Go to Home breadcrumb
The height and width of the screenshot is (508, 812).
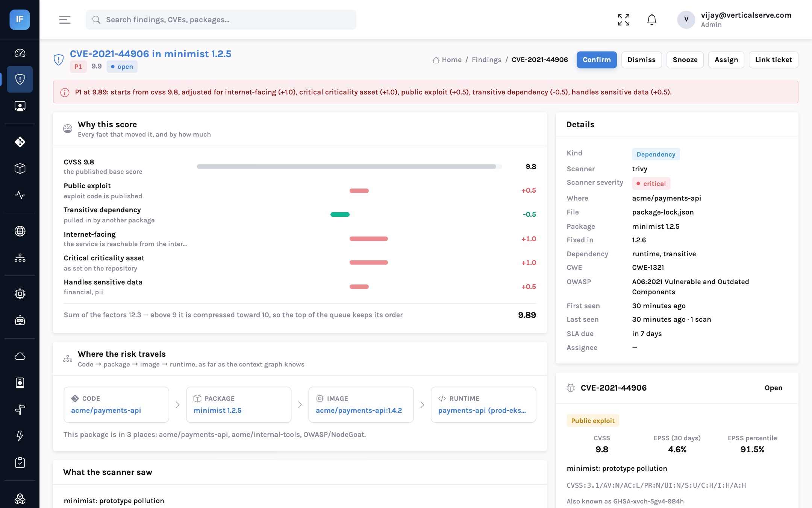tap(447, 60)
